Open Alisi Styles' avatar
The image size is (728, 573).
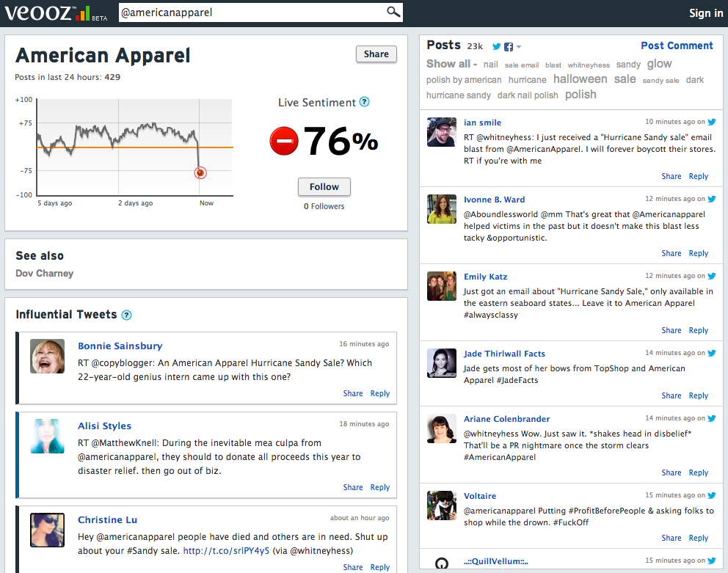tap(48, 436)
